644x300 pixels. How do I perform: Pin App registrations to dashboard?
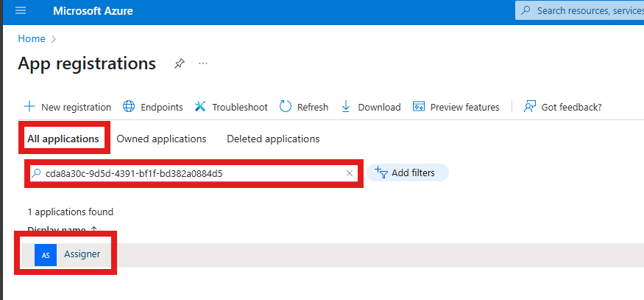point(179,64)
